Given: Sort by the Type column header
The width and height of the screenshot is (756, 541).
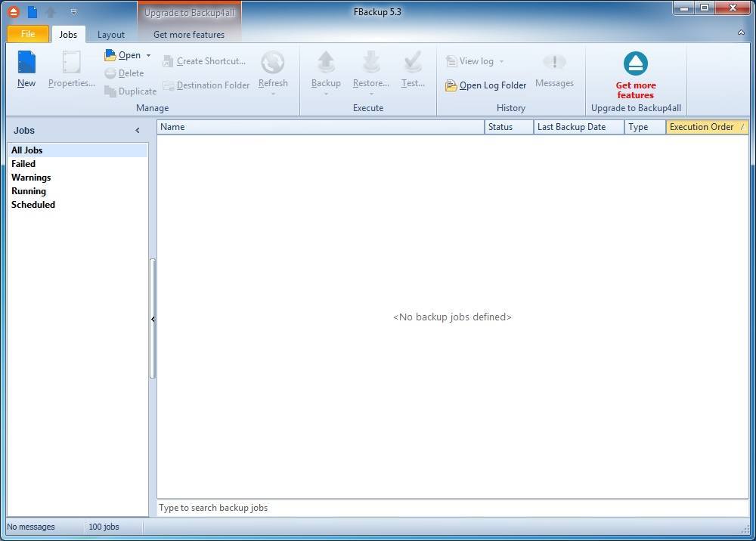Looking at the screenshot, I should (x=645, y=127).
